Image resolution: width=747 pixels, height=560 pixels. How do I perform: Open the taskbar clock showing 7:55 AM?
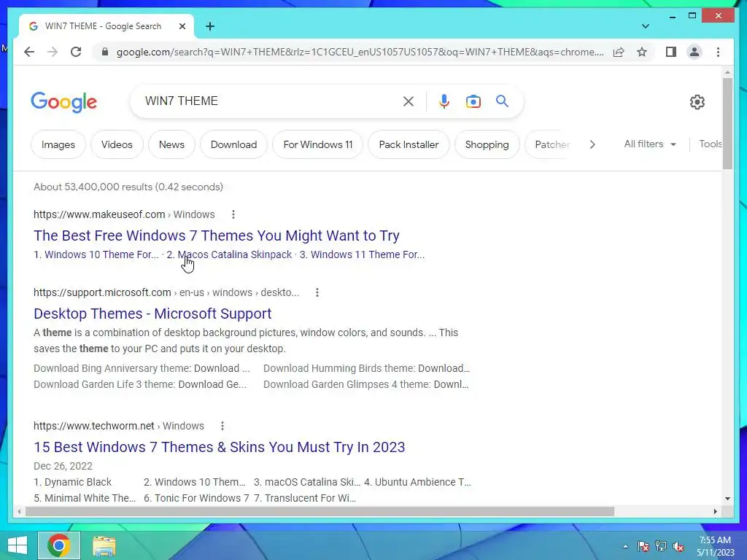(715, 546)
